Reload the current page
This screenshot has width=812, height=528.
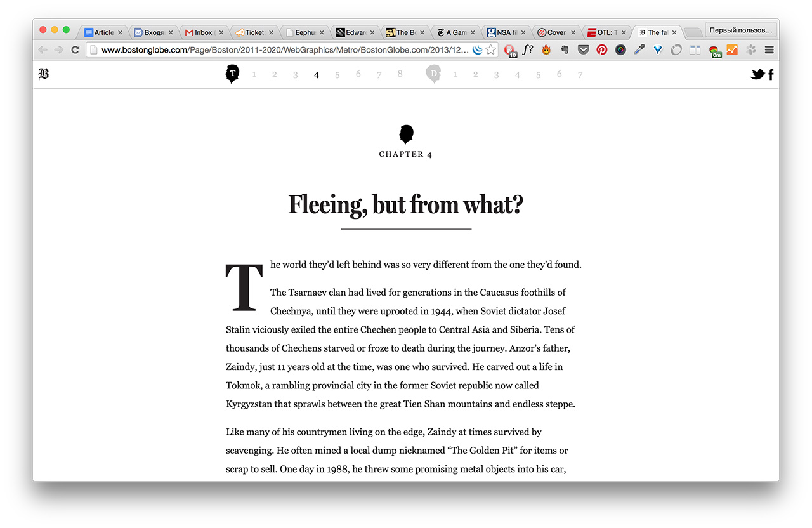point(75,49)
